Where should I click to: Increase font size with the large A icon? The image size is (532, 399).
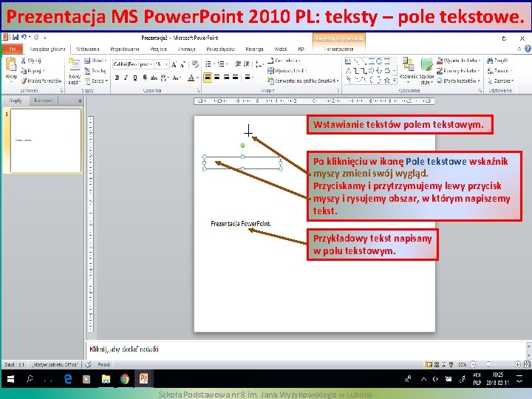point(174,64)
